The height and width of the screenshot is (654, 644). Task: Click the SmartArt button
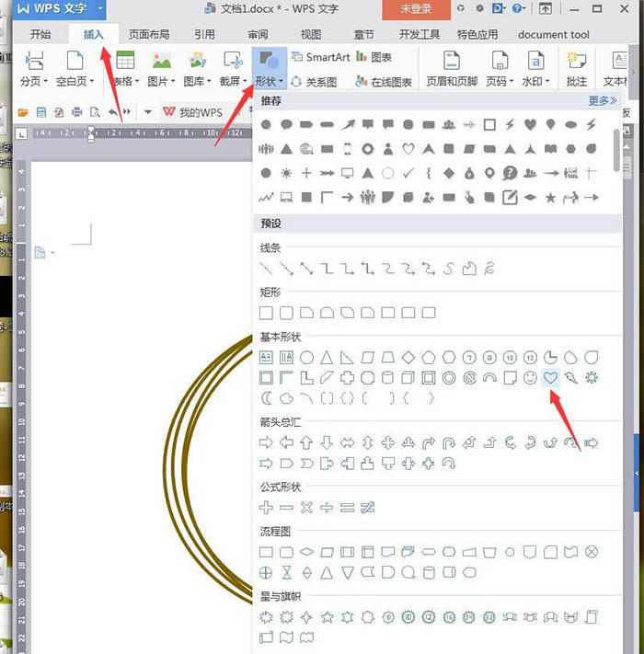321,57
